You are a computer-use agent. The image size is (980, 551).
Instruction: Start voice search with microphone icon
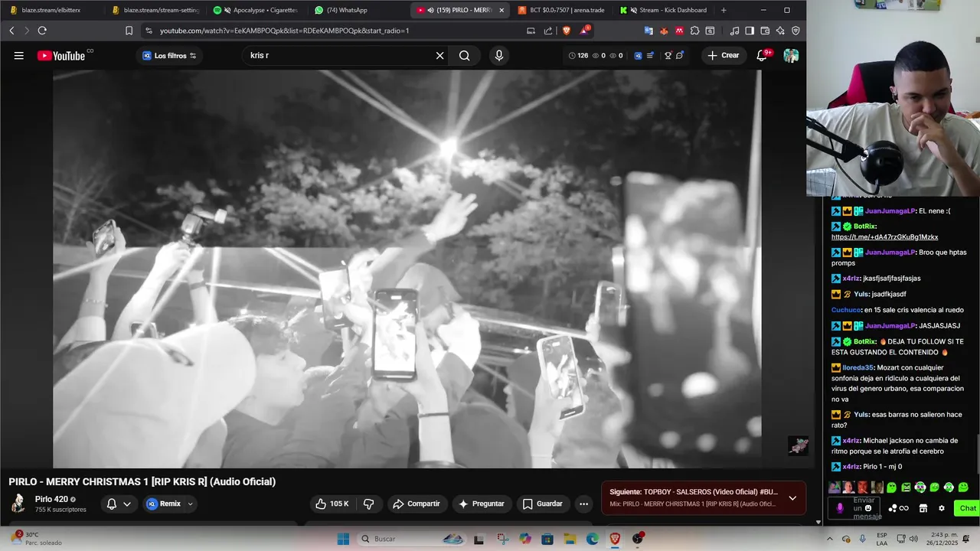pyautogui.click(x=499, y=55)
